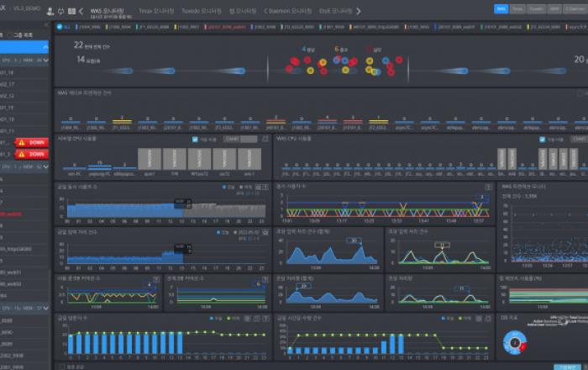Viewport: 588px width, 370px height.
Task: Click the corner icon of daily processing count panel
Action: click(265, 233)
